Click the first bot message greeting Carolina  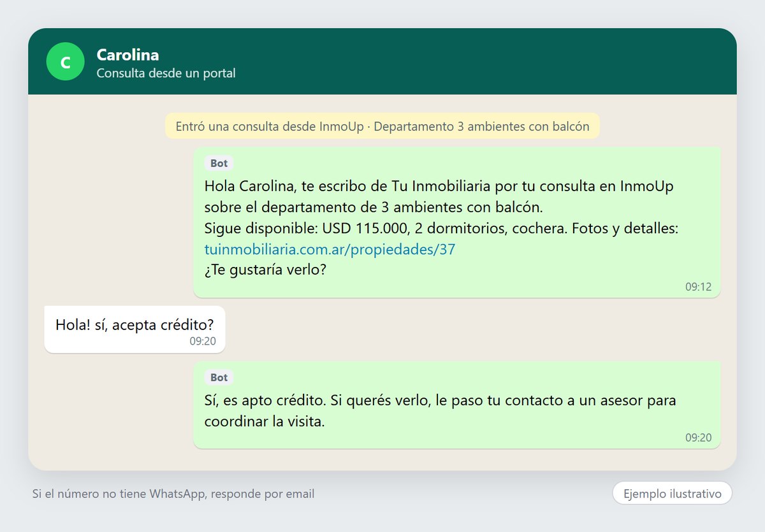tap(456, 222)
